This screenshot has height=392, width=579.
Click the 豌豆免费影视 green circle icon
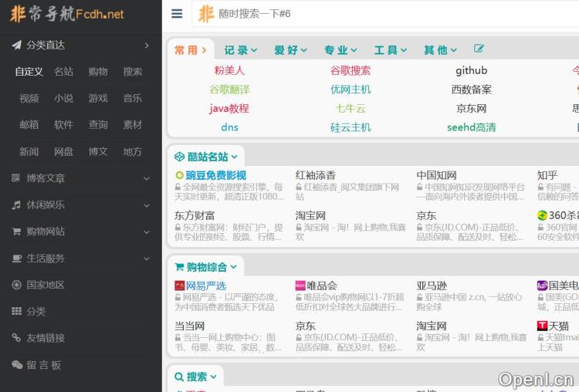coord(179,175)
